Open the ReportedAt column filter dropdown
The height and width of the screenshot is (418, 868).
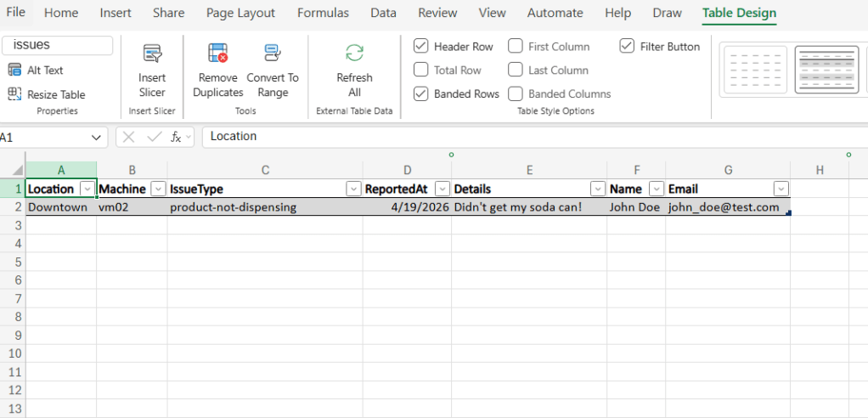(442, 189)
